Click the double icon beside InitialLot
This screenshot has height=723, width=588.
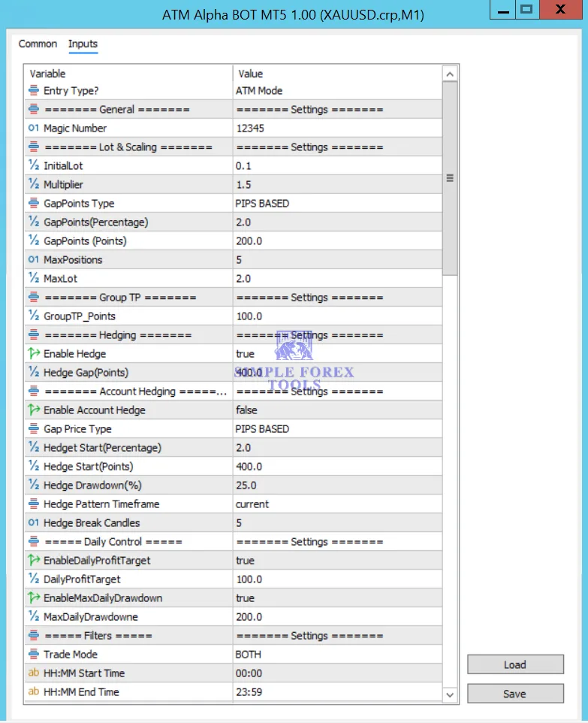coord(34,165)
